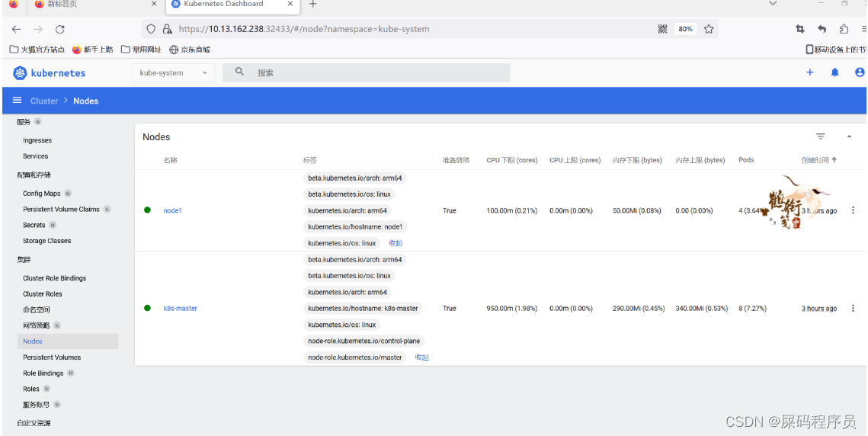Click the padlock site security icon
Image resolution: width=868 pixels, height=436 pixels.
(x=167, y=29)
